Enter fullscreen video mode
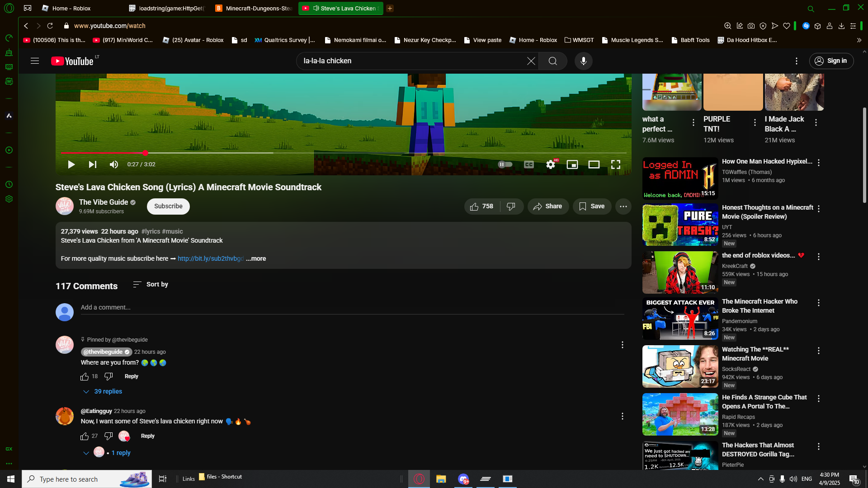The height and width of the screenshot is (488, 868). tap(616, 164)
